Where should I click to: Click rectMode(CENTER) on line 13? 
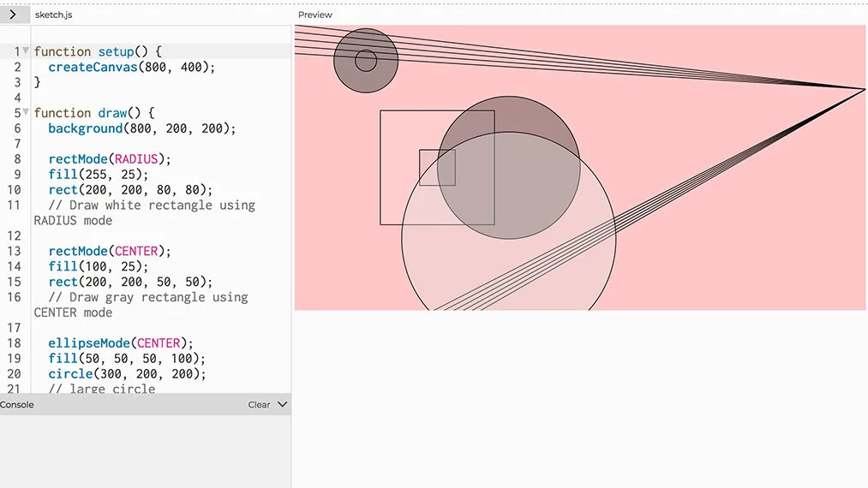(110, 251)
